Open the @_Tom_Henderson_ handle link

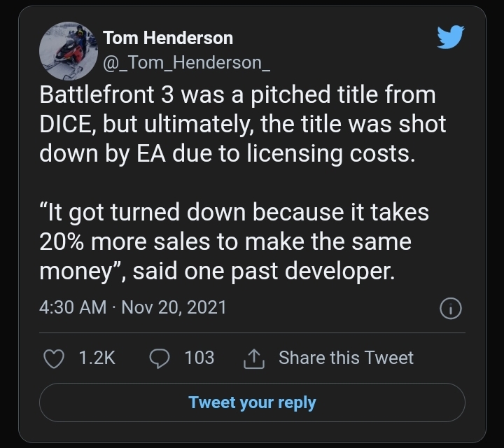pyautogui.click(x=186, y=62)
